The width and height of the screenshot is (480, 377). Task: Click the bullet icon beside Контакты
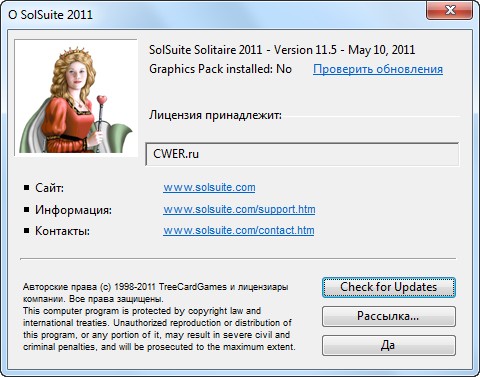coord(27,230)
